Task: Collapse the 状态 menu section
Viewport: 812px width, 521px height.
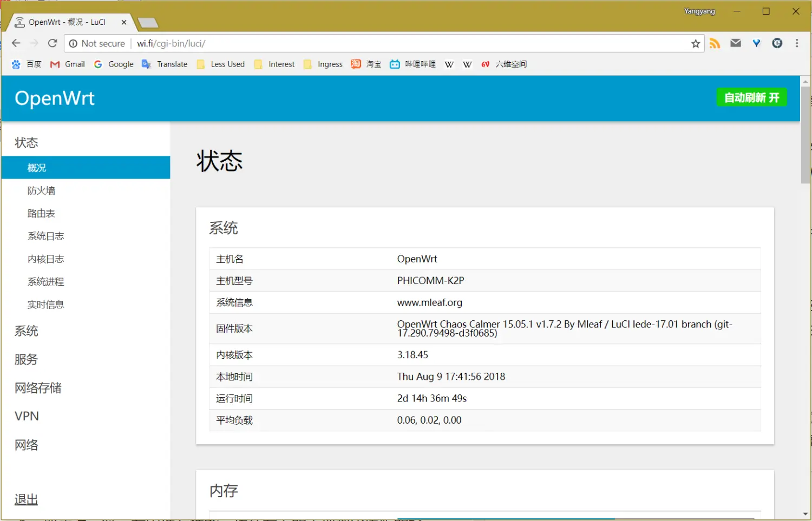Action: 27,142
